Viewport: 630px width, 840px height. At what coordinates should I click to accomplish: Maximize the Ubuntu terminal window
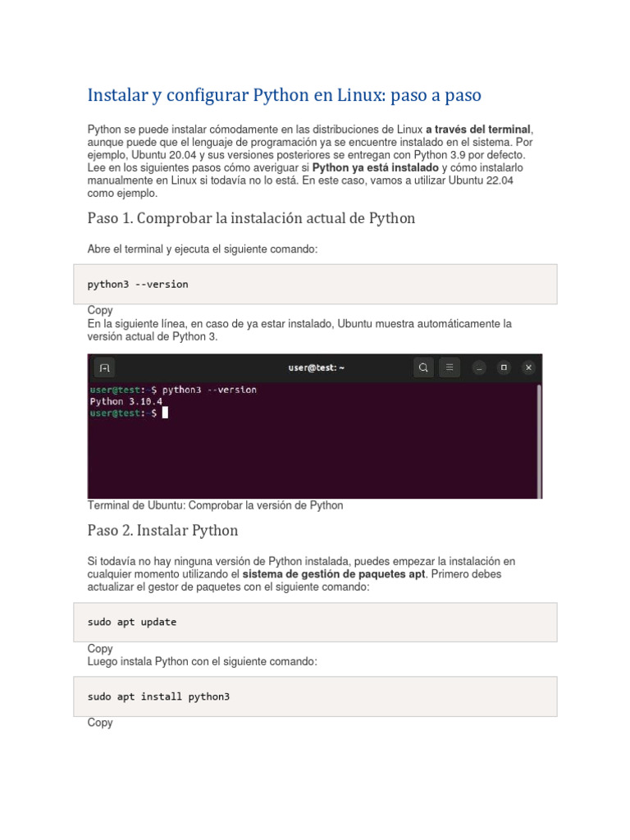click(504, 367)
